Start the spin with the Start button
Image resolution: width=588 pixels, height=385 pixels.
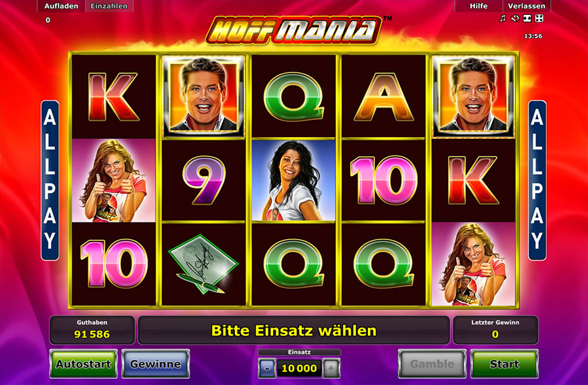click(504, 363)
